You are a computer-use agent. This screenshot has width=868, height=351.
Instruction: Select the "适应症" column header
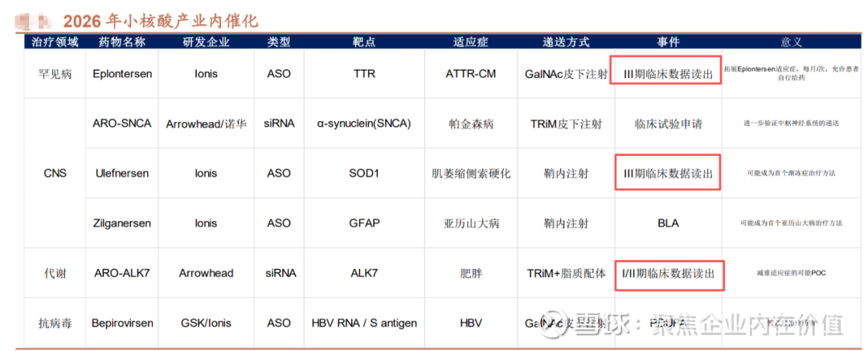pyautogui.click(x=470, y=42)
